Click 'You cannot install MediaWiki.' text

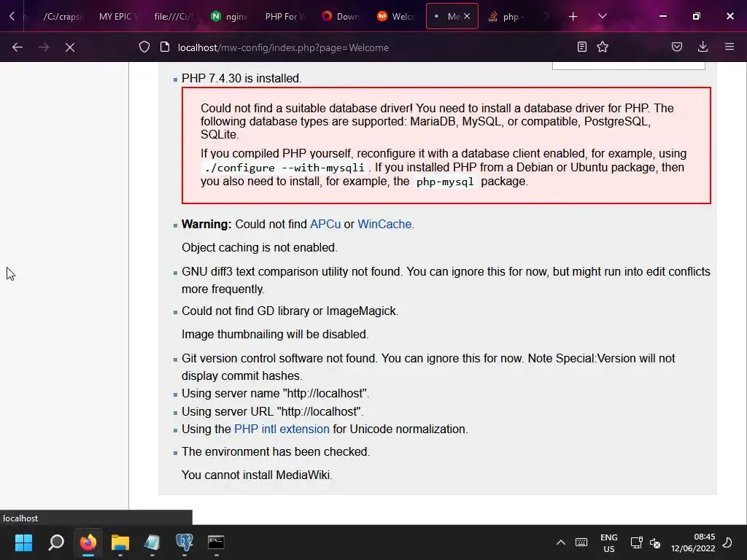pyautogui.click(x=257, y=475)
